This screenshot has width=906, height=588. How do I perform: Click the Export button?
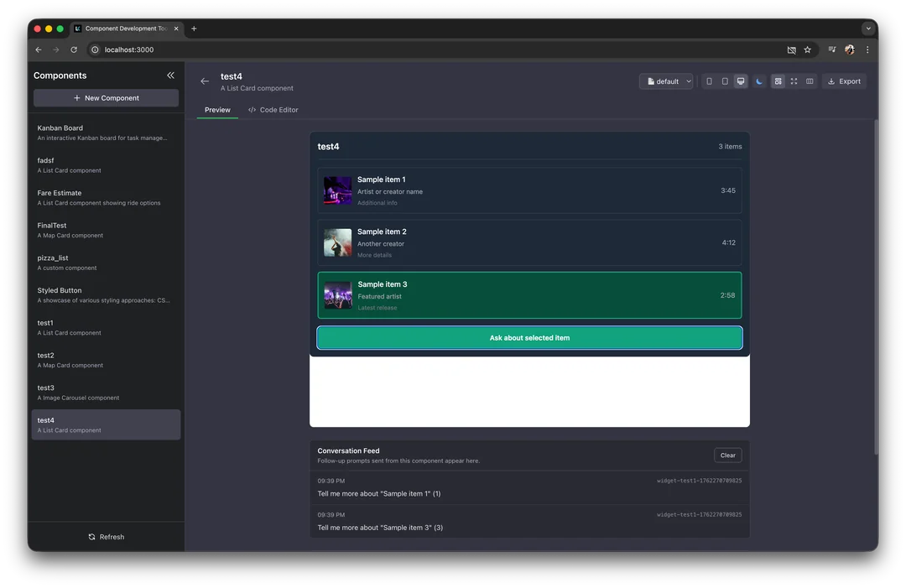click(x=844, y=81)
